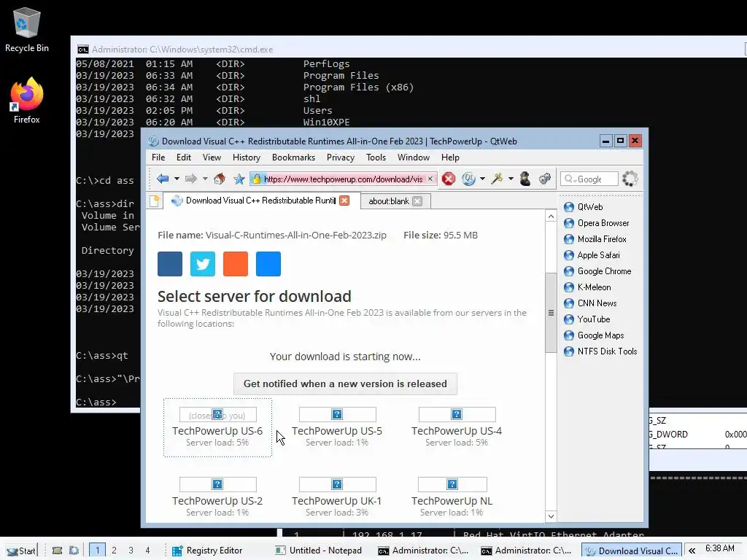Clear the address bar with the x
The height and width of the screenshot is (560, 747).
430,179
